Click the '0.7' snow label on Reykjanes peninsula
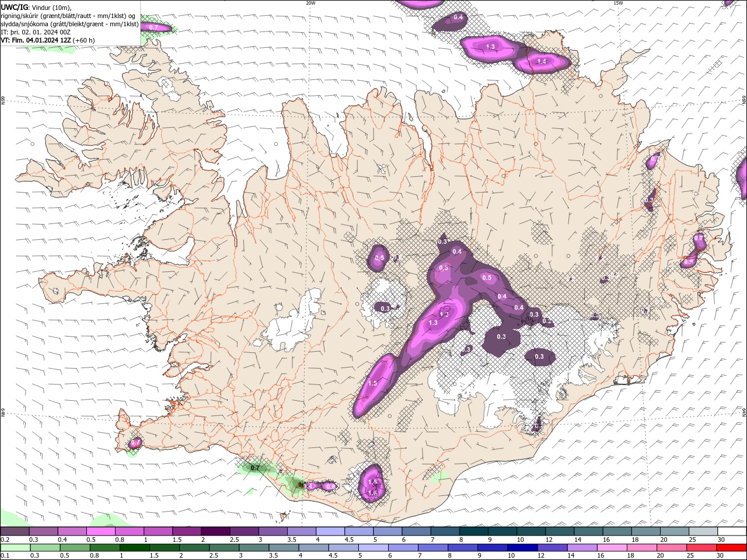 click(x=135, y=443)
